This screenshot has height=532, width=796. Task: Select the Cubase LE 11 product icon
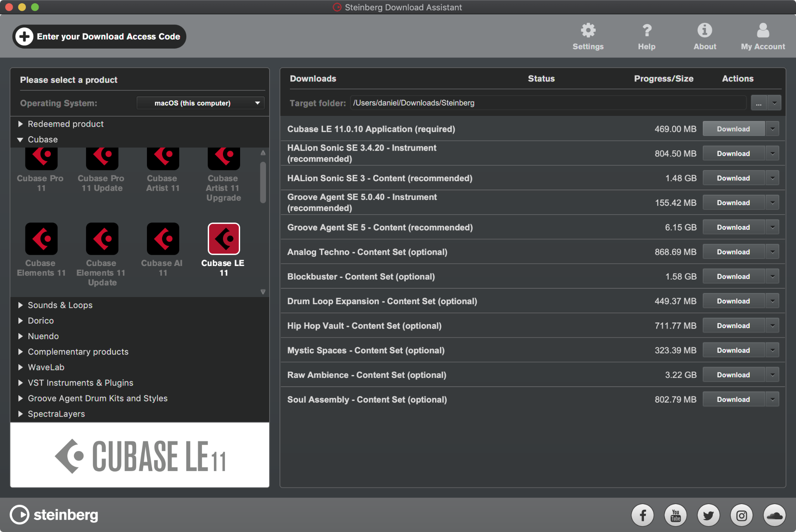[223, 239]
